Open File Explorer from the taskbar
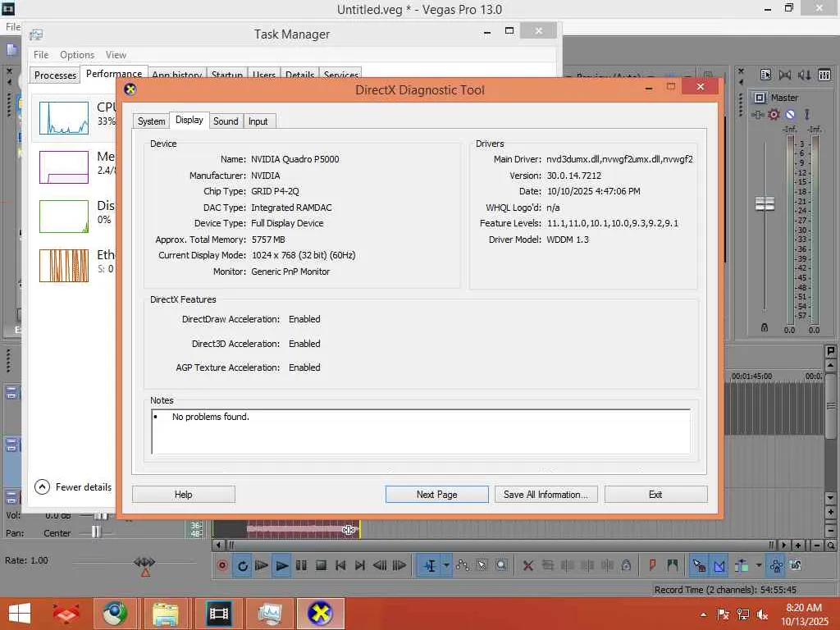 click(166, 614)
